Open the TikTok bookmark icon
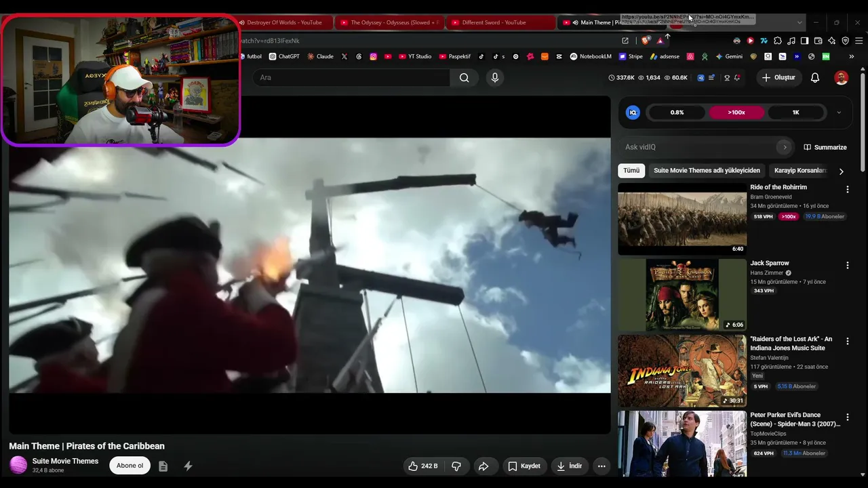 coord(481,57)
